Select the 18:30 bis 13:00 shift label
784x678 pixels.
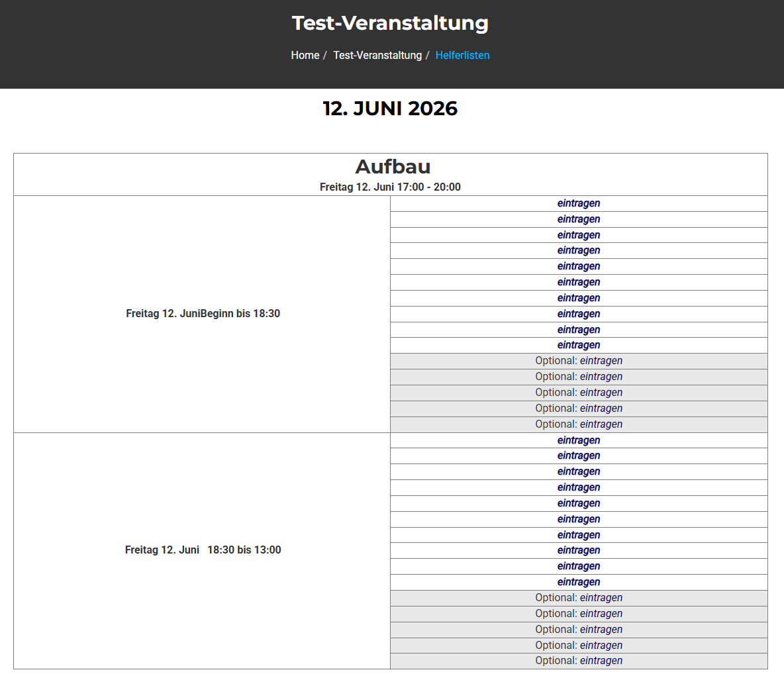coord(203,550)
